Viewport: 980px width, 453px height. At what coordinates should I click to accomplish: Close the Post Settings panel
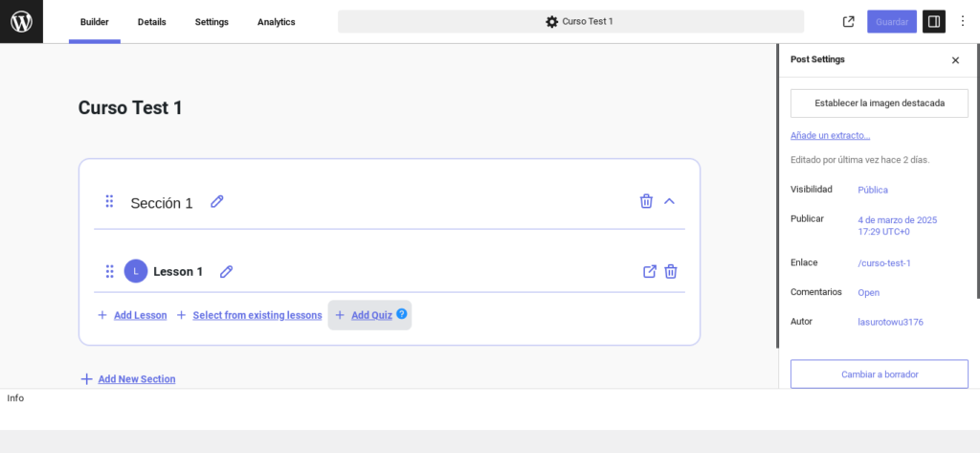point(955,60)
